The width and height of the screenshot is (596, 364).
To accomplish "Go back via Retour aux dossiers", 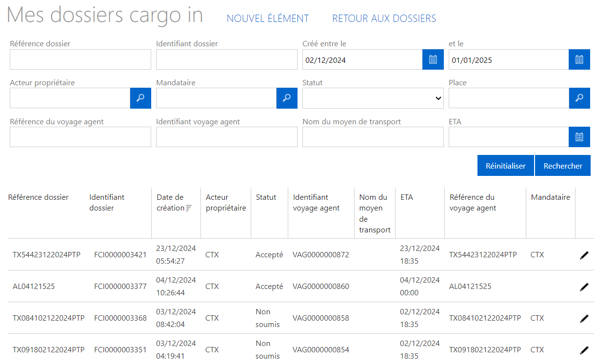I will (384, 19).
